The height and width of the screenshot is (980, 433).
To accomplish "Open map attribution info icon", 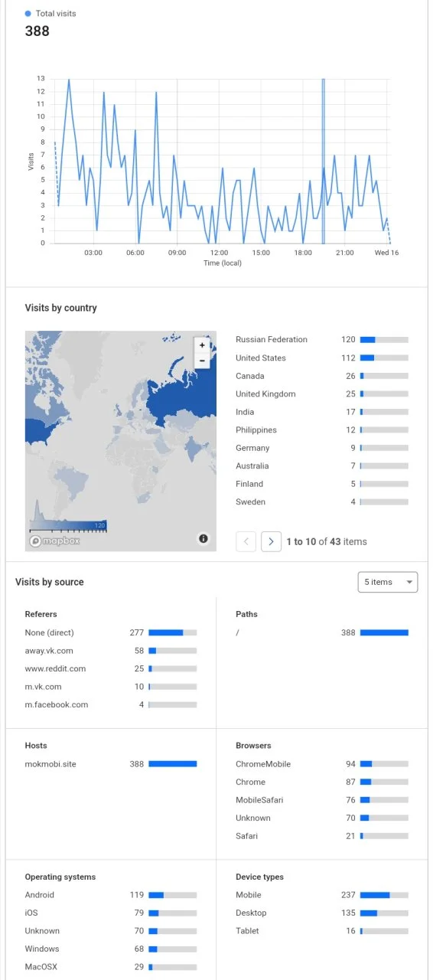I will tap(203, 539).
